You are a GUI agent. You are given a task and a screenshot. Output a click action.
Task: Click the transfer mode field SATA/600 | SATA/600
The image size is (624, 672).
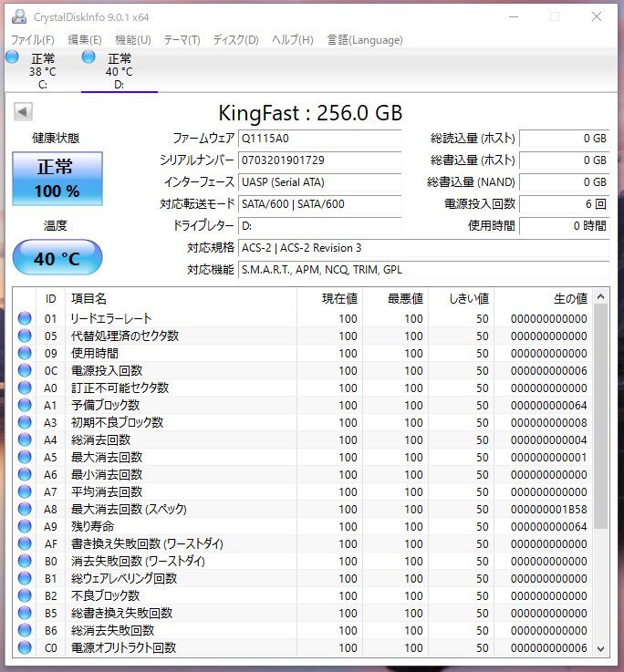[x=319, y=204]
